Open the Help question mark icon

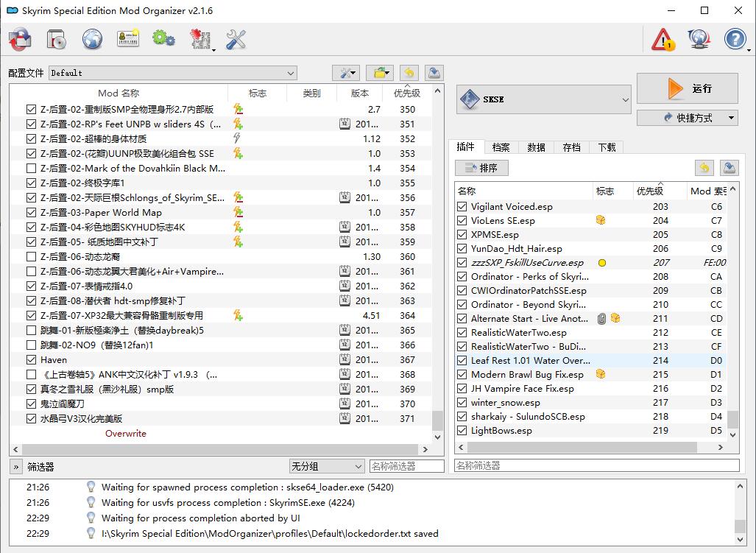tap(735, 39)
